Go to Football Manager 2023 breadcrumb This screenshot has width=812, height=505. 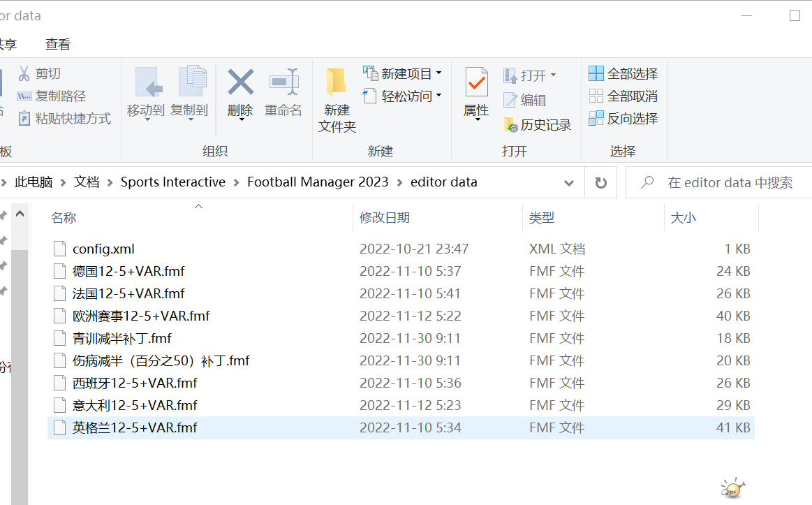coord(318,182)
